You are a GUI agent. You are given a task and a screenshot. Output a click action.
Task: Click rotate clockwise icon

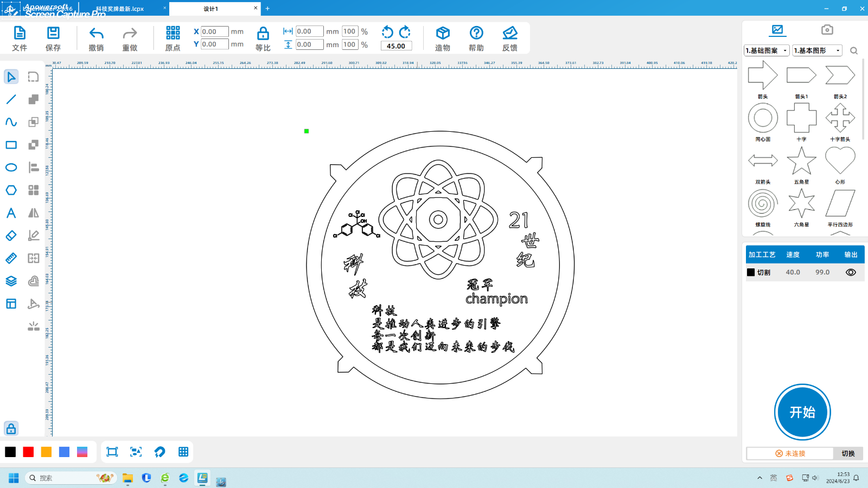coord(405,32)
